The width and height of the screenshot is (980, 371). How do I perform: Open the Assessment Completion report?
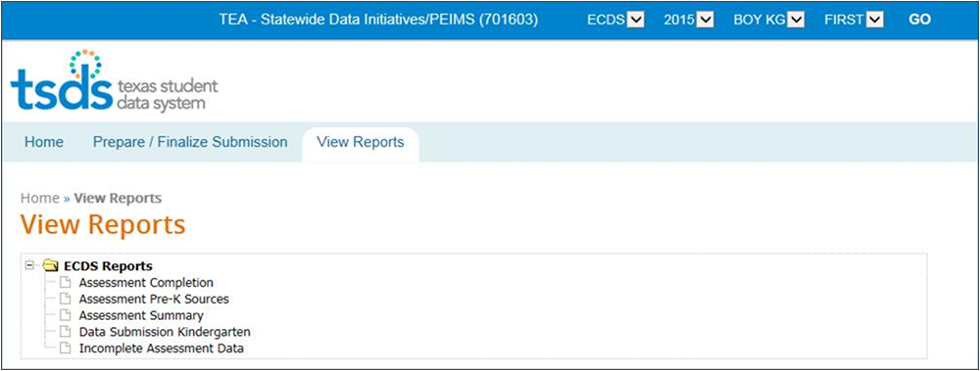pyautogui.click(x=146, y=282)
